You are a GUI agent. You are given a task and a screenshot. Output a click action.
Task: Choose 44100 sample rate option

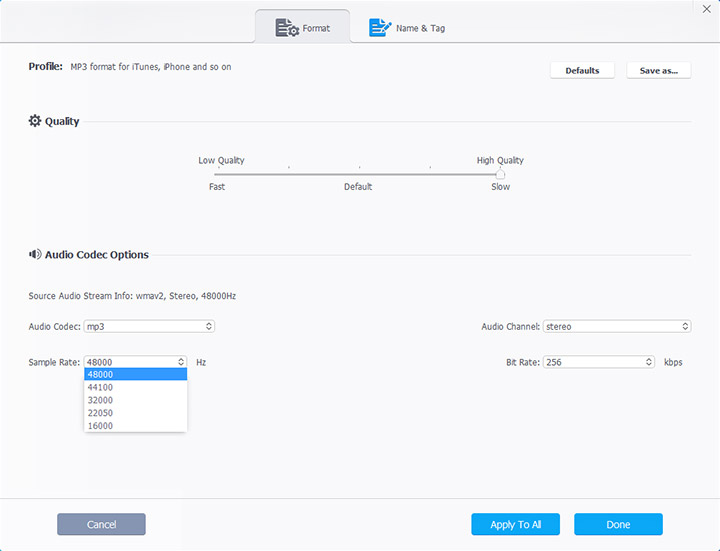[x=135, y=387]
